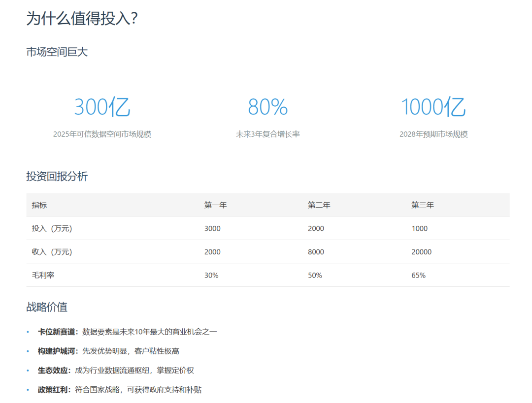The height and width of the screenshot is (403, 532).
Task: Click the 战略价值 subheading
Action: pos(47,307)
